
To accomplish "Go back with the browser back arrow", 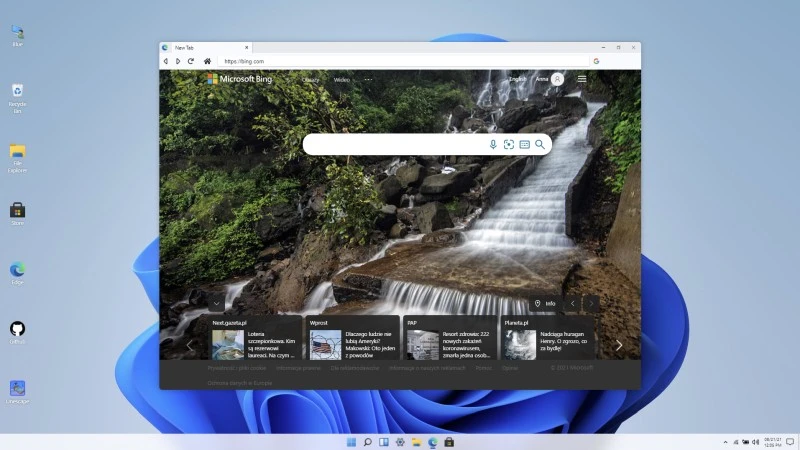I will (165, 61).
